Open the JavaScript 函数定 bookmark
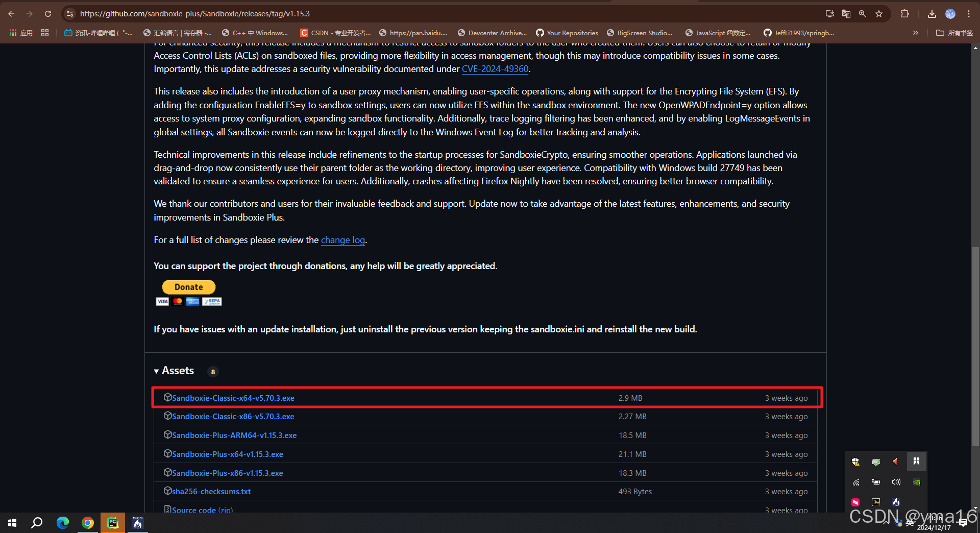The height and width of the screenshot is (533, 980). click(718, 33)
